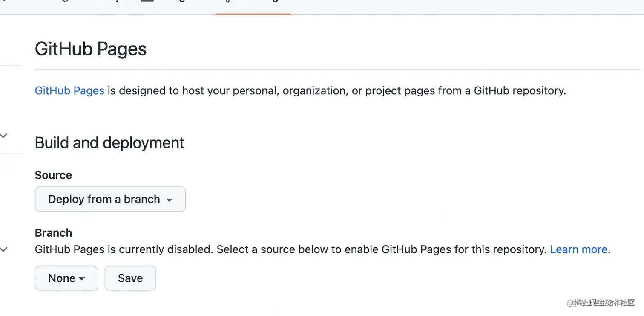Switch to the Insights tab
The height and width of the screenshot is (316, 644).
[166, 2]
